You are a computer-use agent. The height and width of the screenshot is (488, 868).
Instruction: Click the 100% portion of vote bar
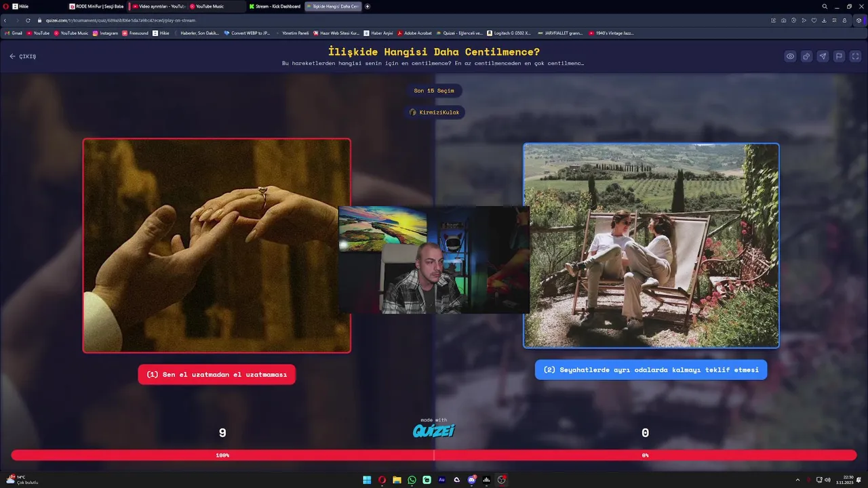point(222,455)
